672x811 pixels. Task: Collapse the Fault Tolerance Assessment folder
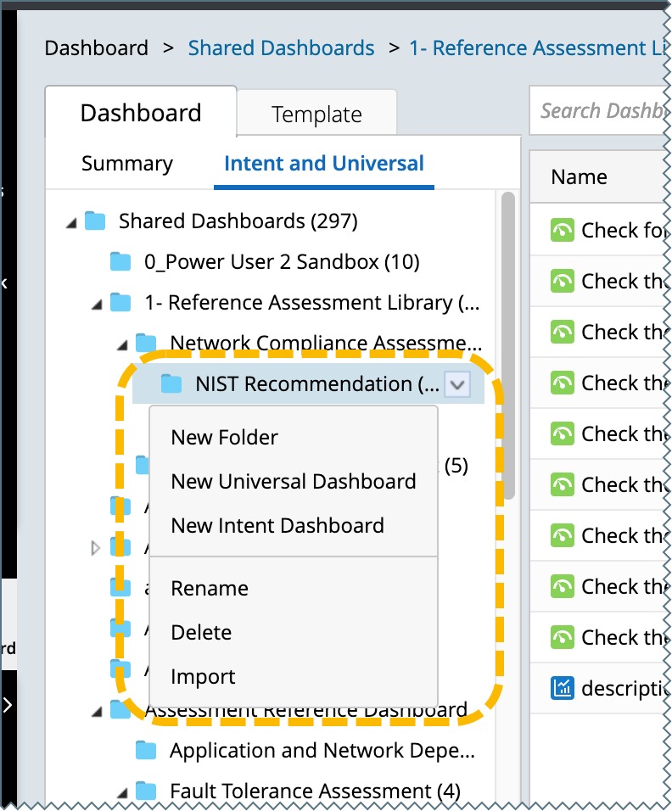tap(121, 792)
